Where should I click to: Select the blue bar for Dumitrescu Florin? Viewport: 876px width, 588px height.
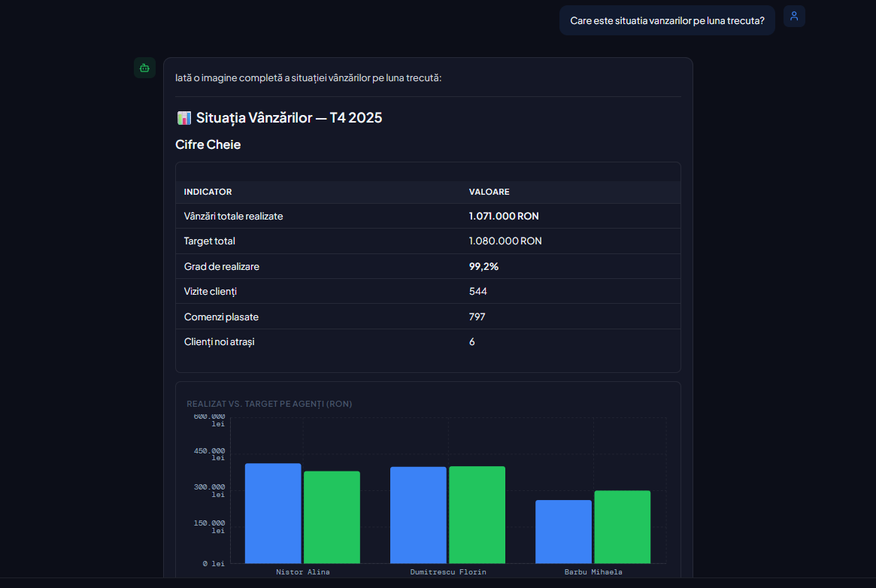click(418, 513)
